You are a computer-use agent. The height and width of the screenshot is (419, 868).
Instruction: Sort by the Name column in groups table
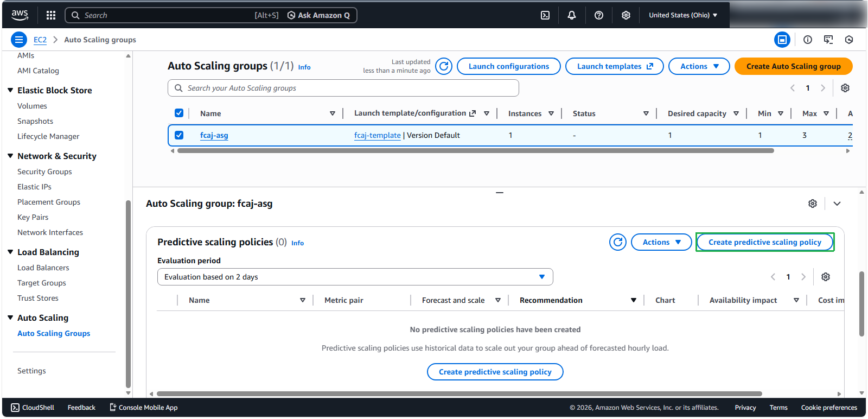(x=333, y=113)
